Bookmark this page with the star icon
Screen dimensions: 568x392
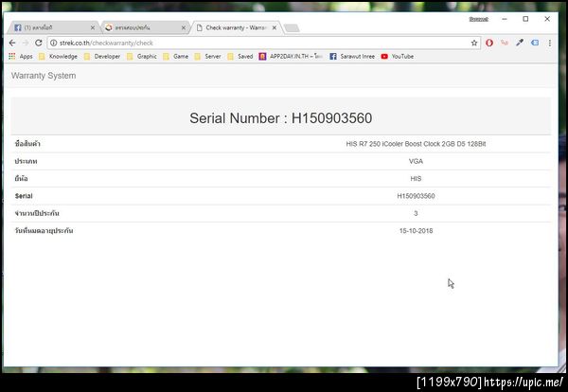tap(474, 43)
